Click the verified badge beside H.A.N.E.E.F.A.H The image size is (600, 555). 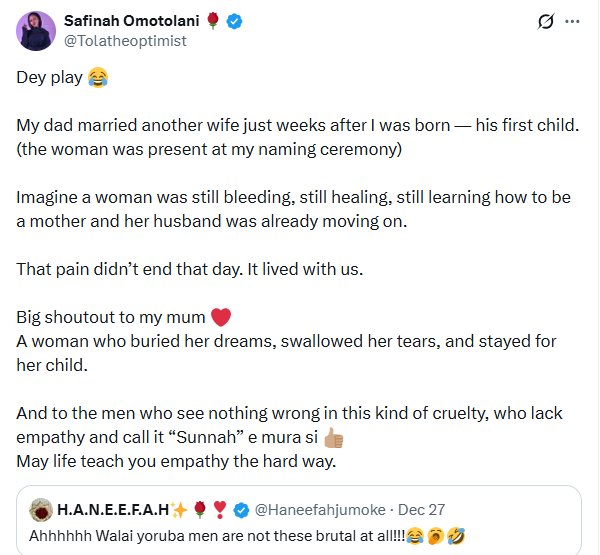241,510
